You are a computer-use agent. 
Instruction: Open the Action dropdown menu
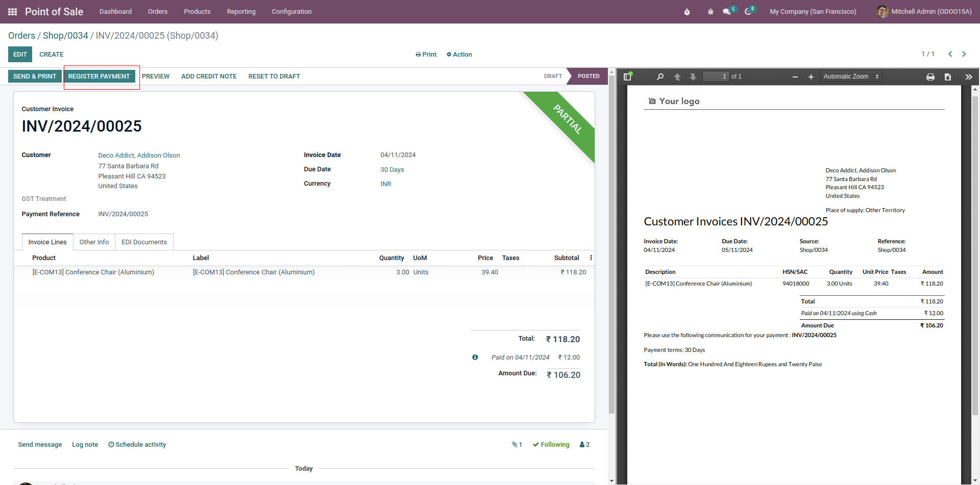(x=459, y=55)
